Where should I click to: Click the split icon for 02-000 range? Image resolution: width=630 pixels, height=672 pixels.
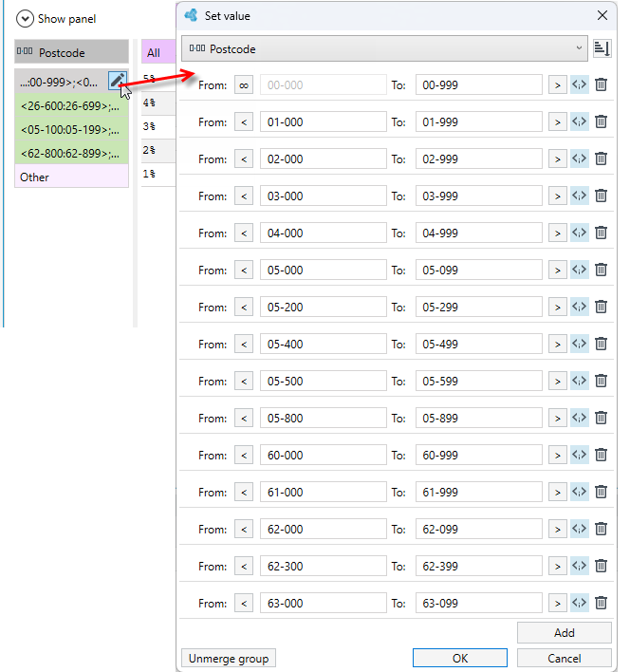[x=580, y=159]
